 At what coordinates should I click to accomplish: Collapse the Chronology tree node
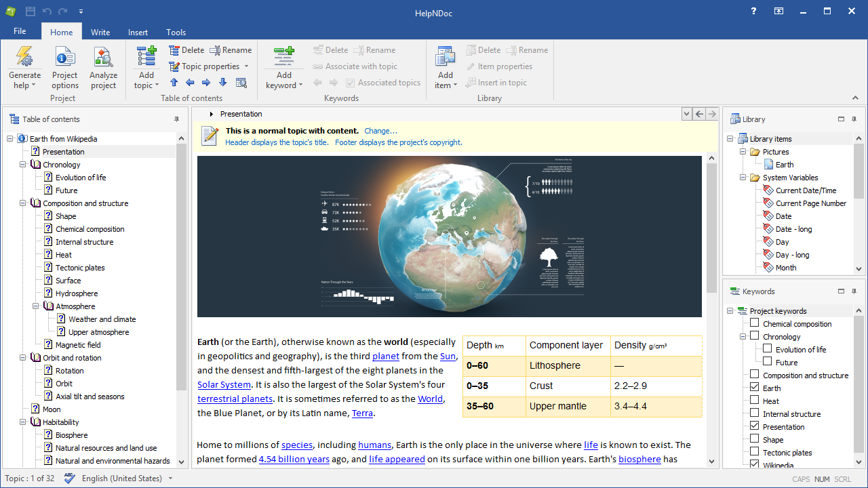coord(22,165)
